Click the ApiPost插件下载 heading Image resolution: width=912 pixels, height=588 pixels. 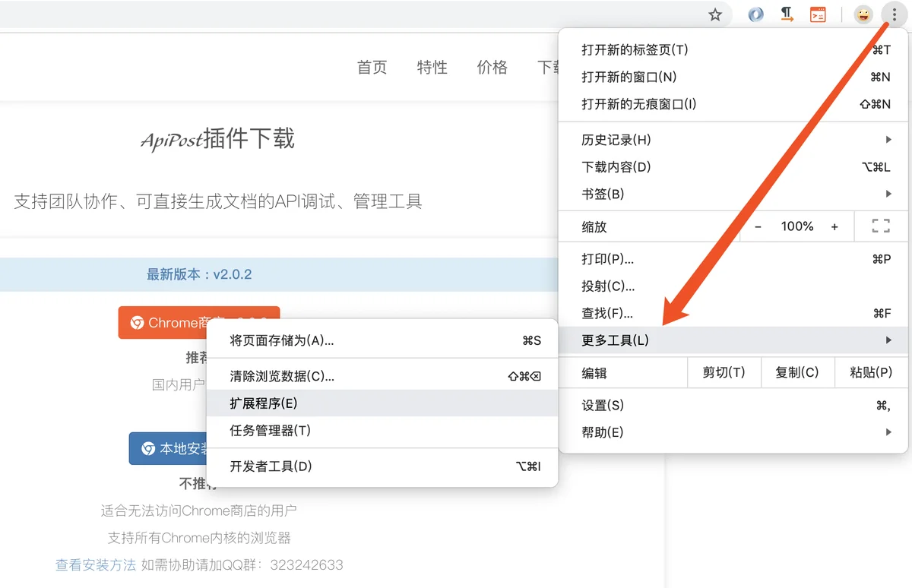pyautogui.click(x=217, y=140)
